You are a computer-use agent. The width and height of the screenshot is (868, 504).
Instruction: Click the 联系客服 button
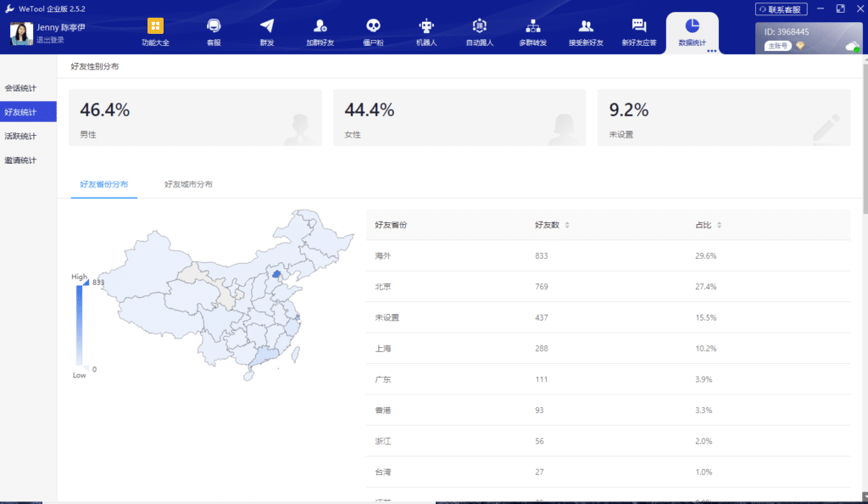[781, 9]
